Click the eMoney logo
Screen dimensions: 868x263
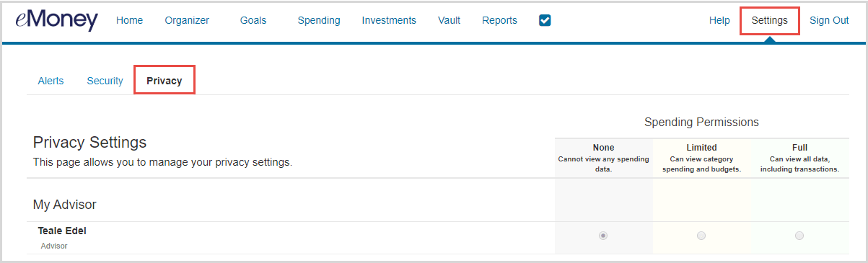pos(56,20)
